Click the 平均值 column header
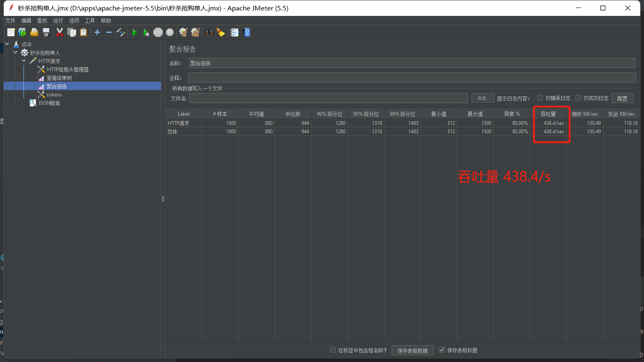Viewport: 644px width, 362px height. tap(257, 114)
